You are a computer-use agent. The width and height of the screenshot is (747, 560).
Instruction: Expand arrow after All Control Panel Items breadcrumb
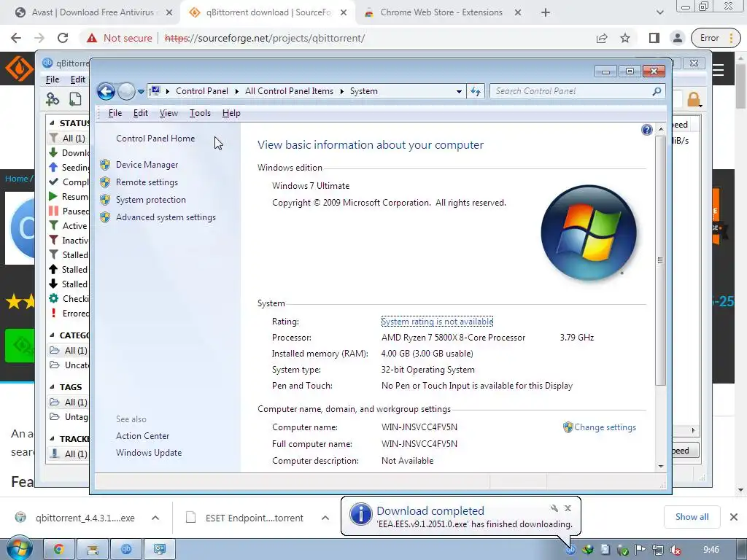point(341,91)
